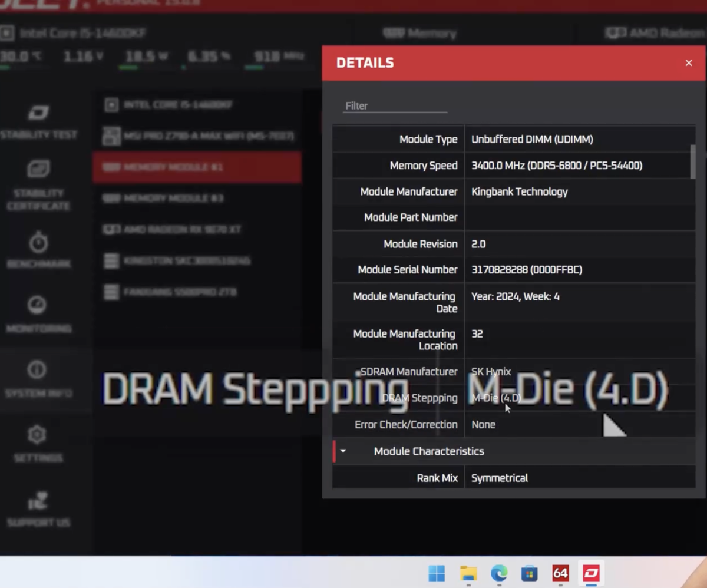The image size is (707, 588).
Task: Click the Details panel vertical scrollbar
Action: coord(693,161)
